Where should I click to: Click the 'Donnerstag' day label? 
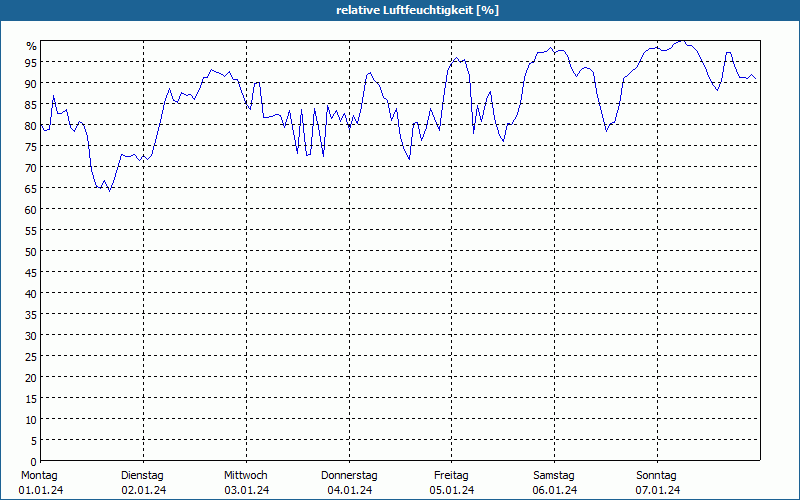(349, 475)
